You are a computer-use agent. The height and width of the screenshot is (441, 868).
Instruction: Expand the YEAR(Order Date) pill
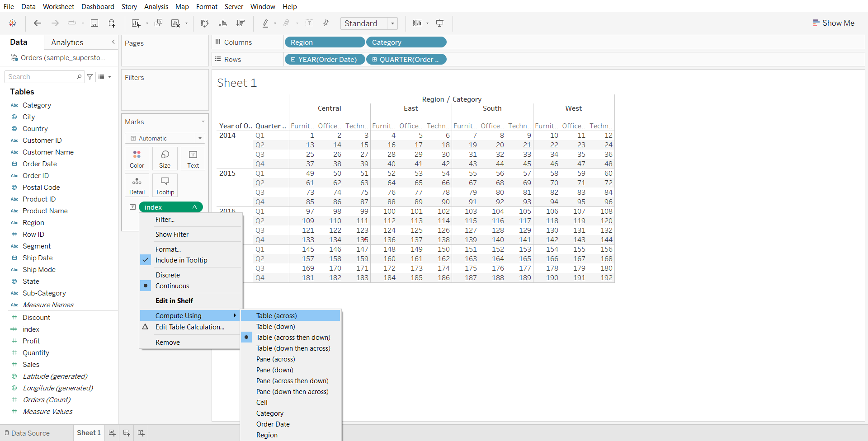(293, 60)
